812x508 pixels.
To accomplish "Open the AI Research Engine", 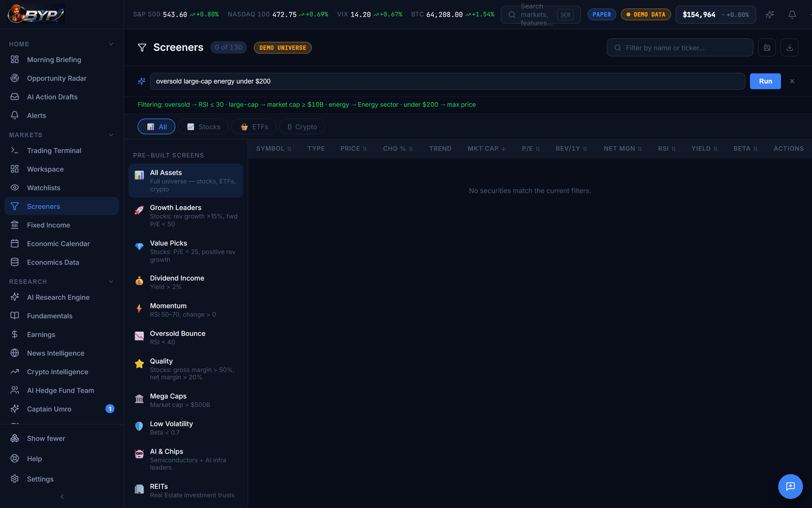I will click(61, 297).
